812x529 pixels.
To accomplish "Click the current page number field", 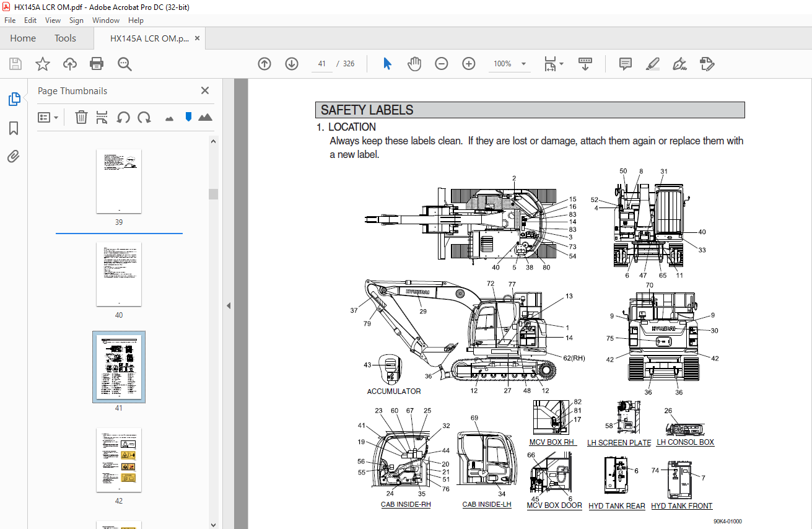I will pos(321,64).
